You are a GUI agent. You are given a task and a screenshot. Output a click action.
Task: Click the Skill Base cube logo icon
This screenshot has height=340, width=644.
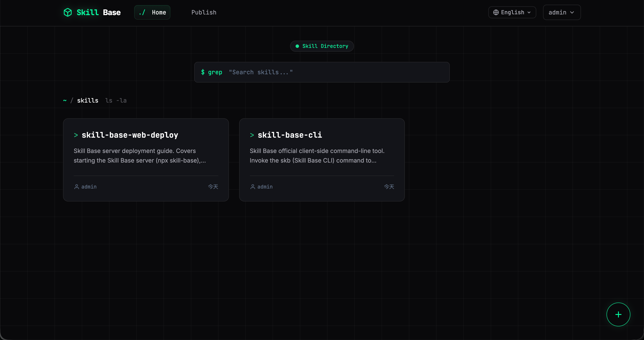[68, 12]
